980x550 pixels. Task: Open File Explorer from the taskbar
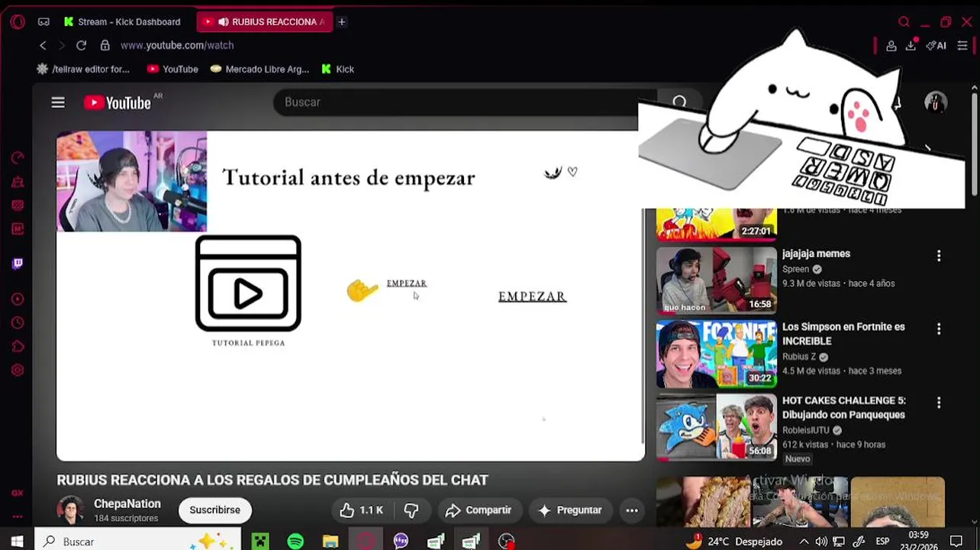coord(330,542)
